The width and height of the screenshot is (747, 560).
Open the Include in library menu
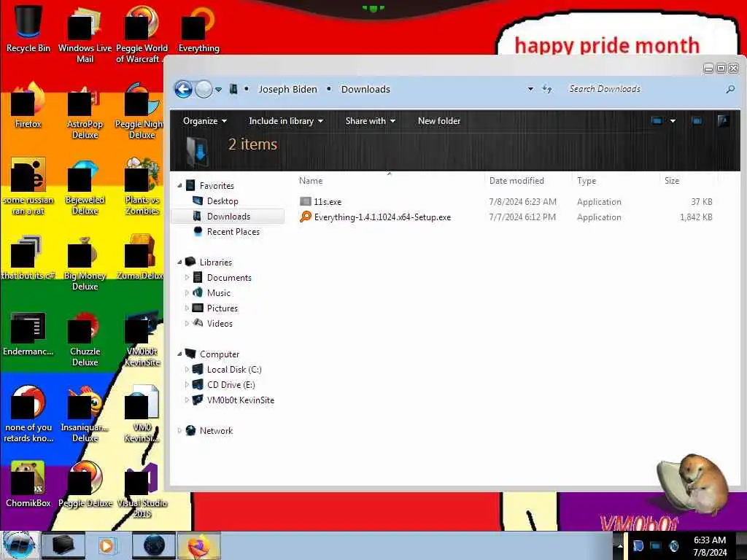click(286, 121)
